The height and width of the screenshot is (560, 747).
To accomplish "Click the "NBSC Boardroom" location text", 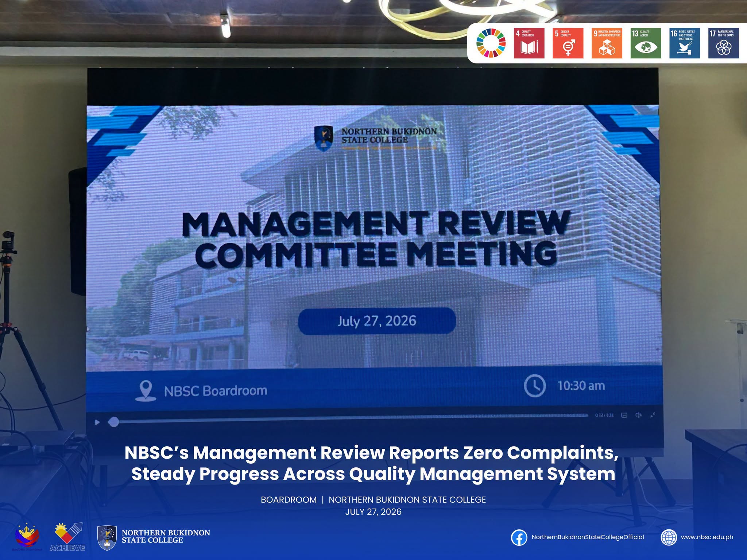I will coord(216,391).
